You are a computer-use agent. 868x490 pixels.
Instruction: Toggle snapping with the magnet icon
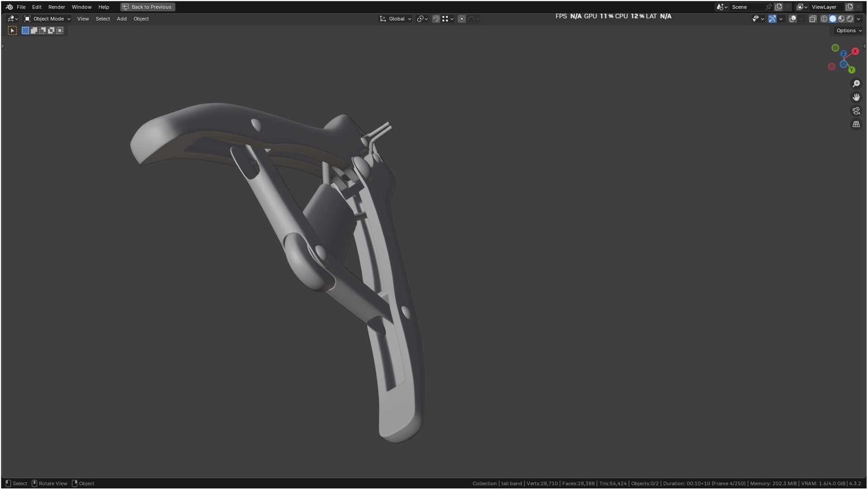coord(436,19)
